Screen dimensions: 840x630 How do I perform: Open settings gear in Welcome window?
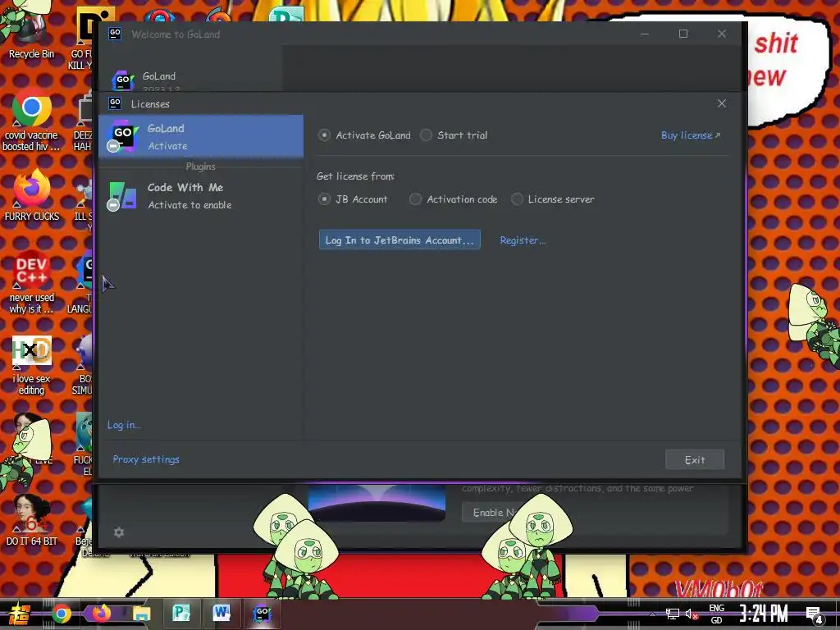119,532
